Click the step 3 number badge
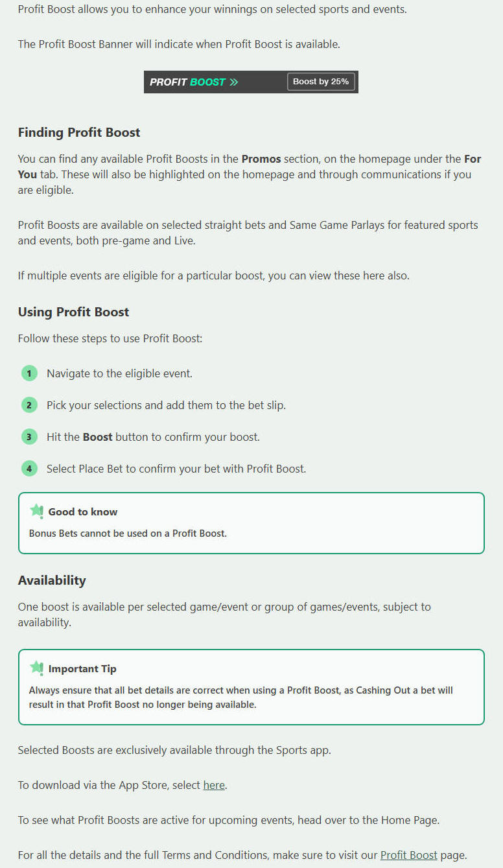503x868 pixels. pos(29,437)
